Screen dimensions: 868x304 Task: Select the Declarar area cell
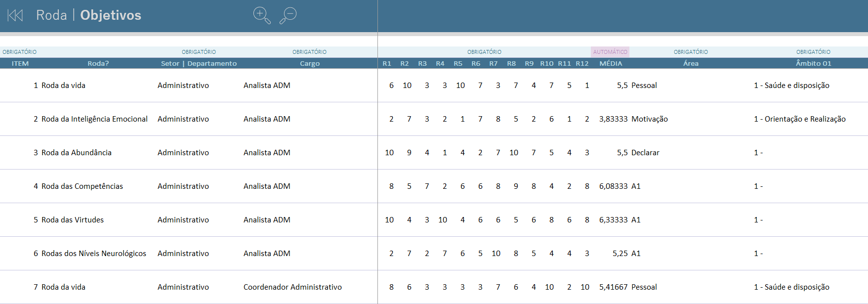645,153
